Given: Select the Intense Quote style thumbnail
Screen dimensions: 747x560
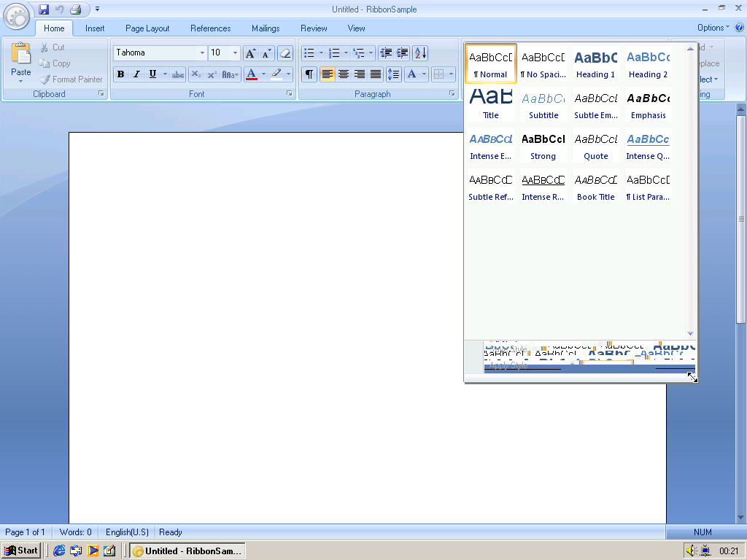Looking at the screenshot, I should [648, 145].
